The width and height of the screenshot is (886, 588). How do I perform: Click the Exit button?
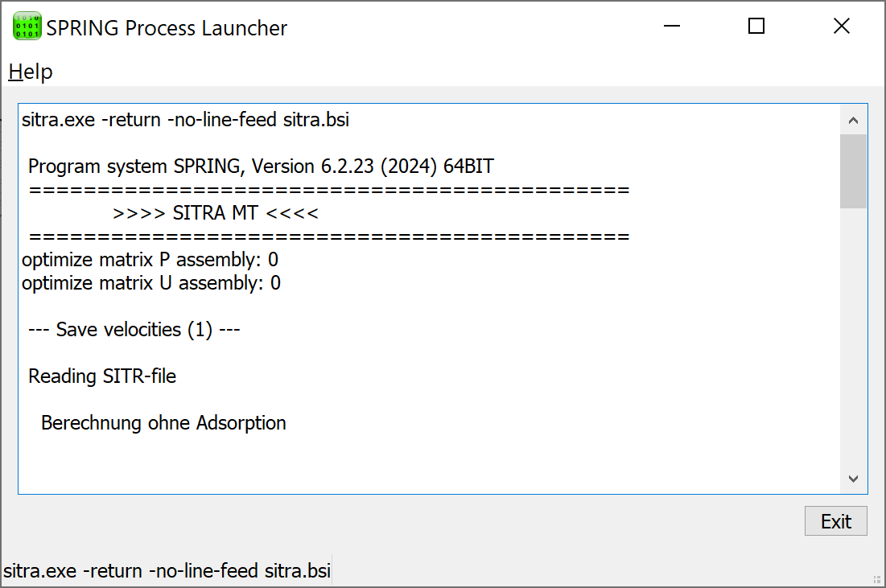[836, 520]
